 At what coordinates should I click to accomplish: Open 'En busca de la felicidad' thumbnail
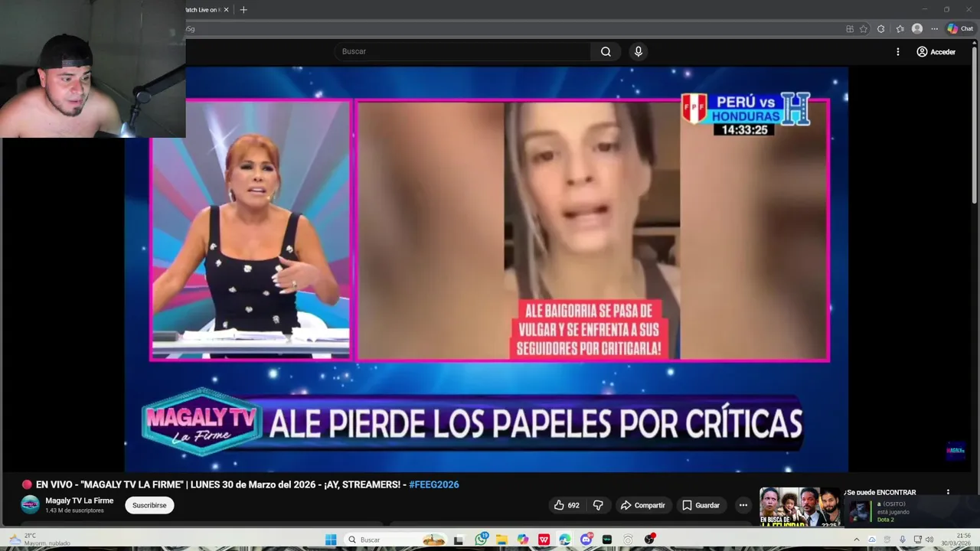pyautogui.click(x=799, y=507)
